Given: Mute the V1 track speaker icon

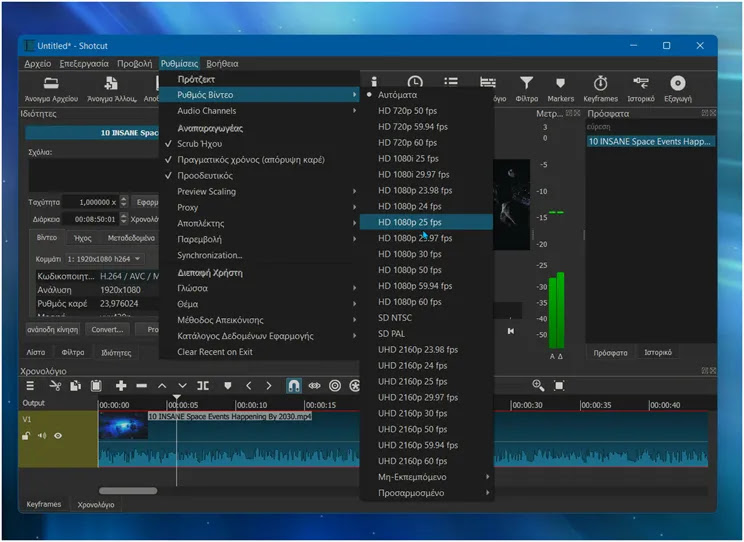Looking at the screenshot, I should [42, 436].
